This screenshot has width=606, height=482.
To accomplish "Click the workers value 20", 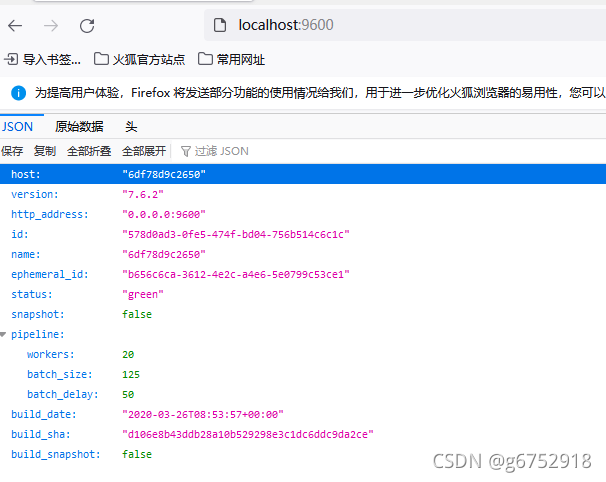I will tap(128, 354).
